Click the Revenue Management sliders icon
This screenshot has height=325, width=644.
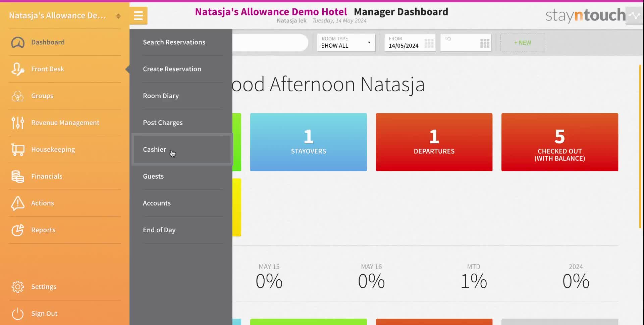(x=18, y=123)
